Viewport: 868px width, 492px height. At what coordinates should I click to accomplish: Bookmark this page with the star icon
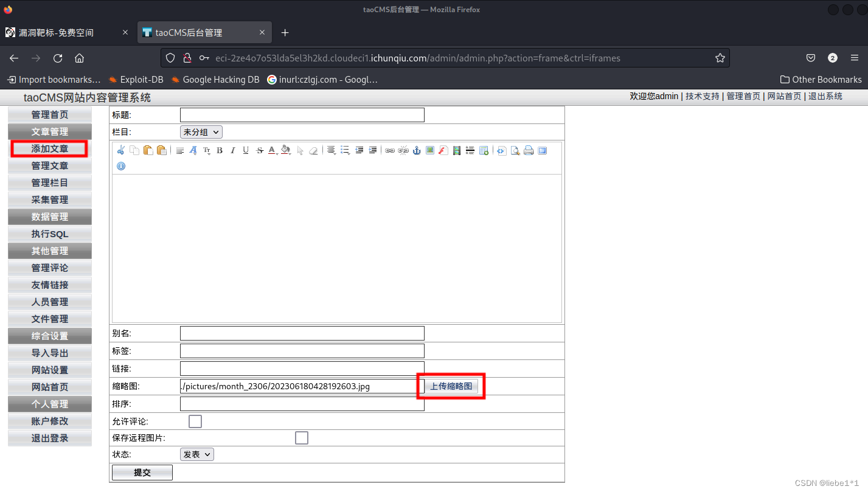pyautogui.click(x=720, y=58)
